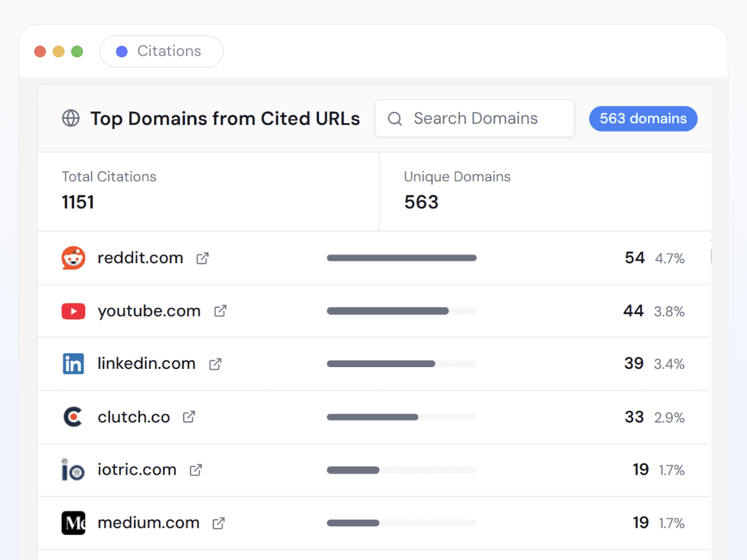Click the Unique Domains label

[457, 177]
